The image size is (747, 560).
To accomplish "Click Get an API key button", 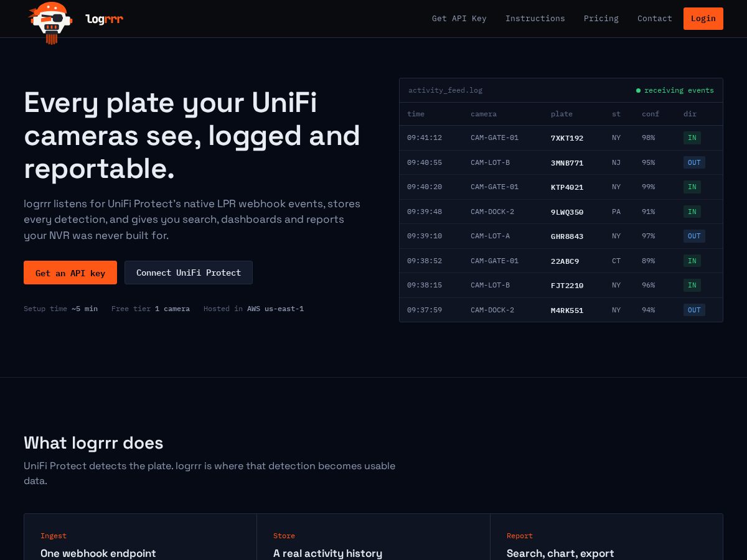I will click(x=70, y=273).
